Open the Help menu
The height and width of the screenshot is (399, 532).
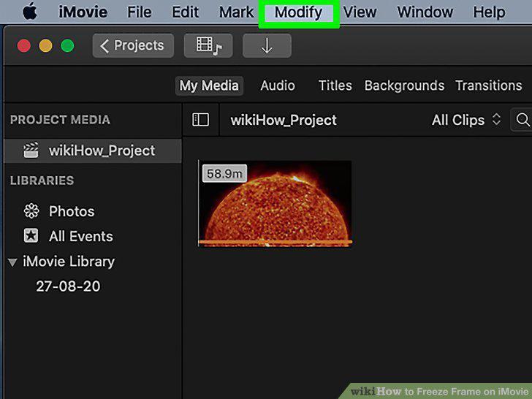pos(489,12)
